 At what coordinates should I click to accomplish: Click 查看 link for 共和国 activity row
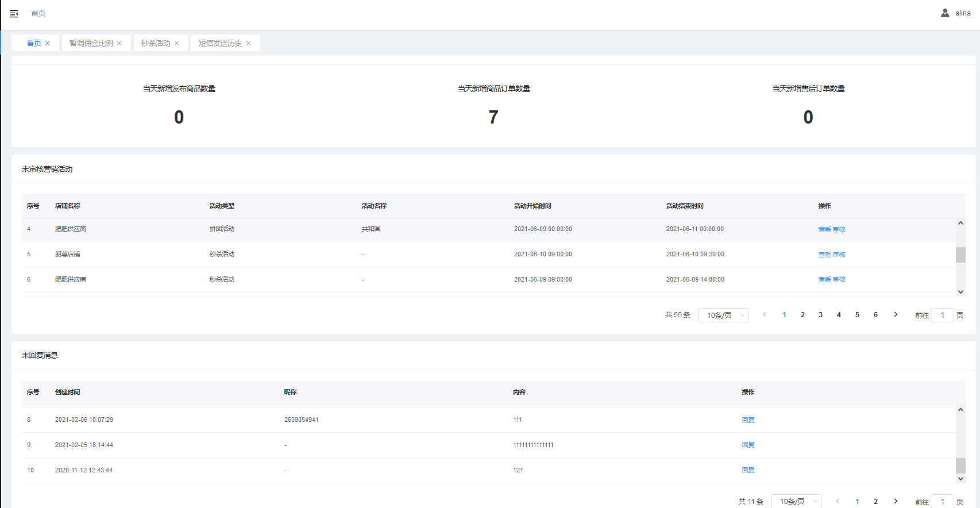pyautogui.click(x=824, y=229)
